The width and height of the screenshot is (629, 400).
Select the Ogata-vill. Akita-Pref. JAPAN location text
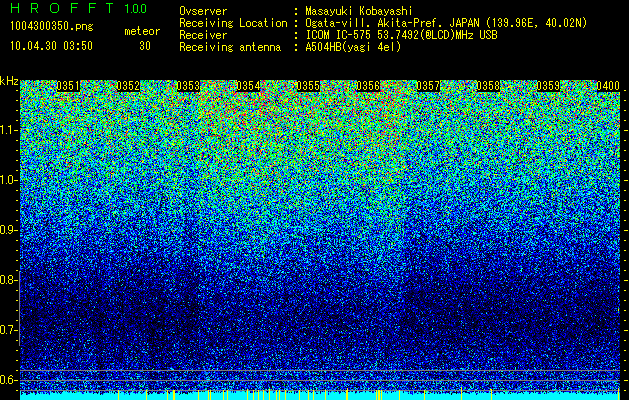[446, 23]
